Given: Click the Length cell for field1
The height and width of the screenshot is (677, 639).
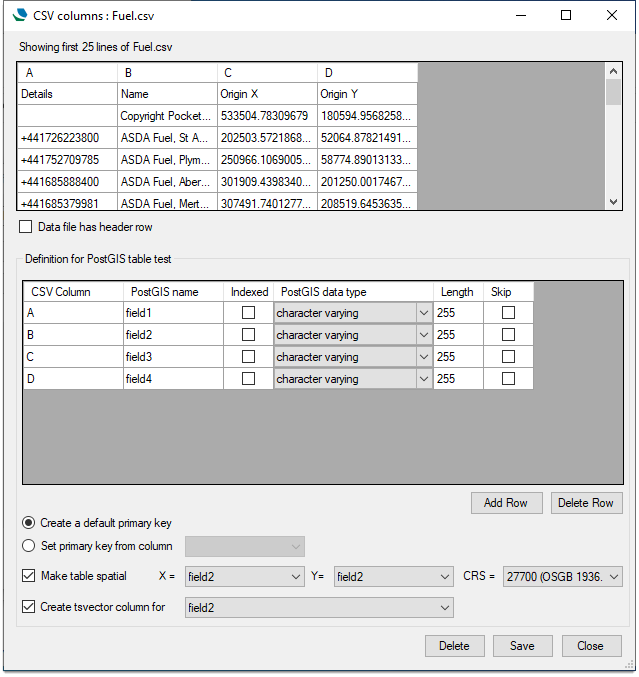Looking at the screenshot, I should click(x=456, y=313).
